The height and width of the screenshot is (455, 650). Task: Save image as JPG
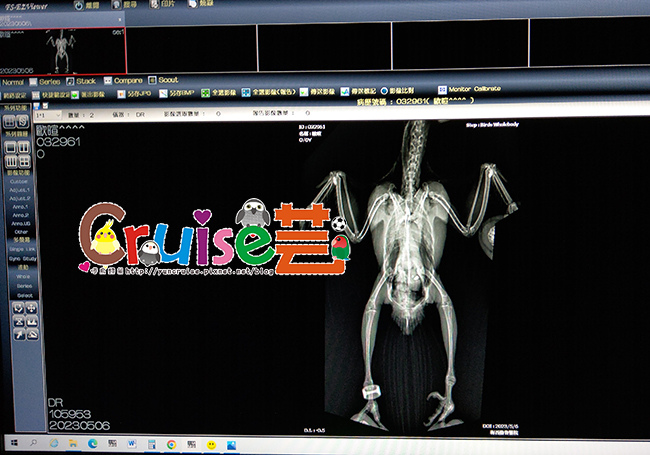point(134,94)
